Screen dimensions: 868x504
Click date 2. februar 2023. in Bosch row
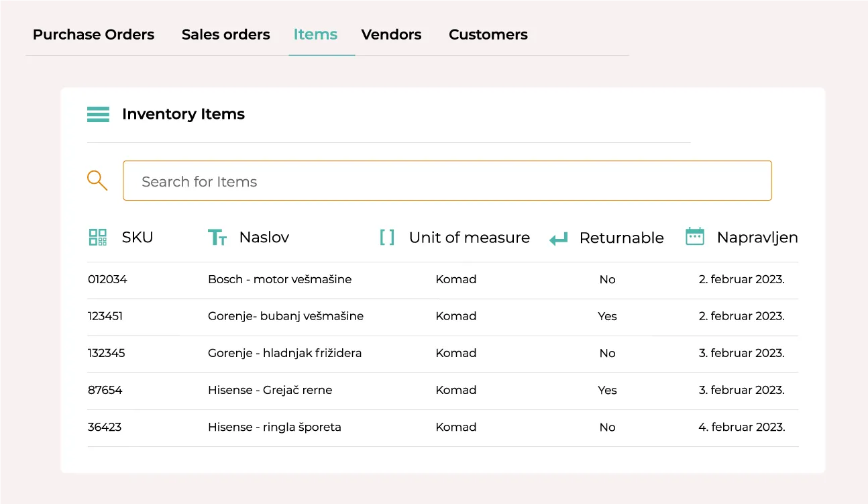(x=742, y=279)
